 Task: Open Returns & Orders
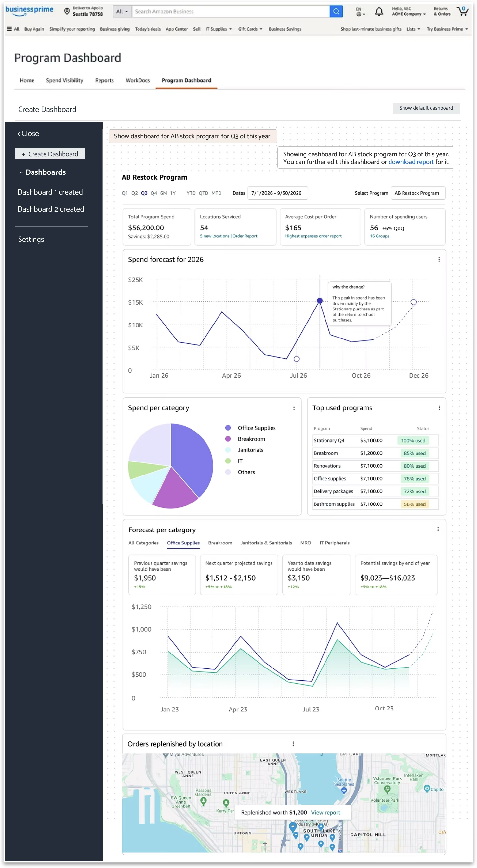[442, 11]
